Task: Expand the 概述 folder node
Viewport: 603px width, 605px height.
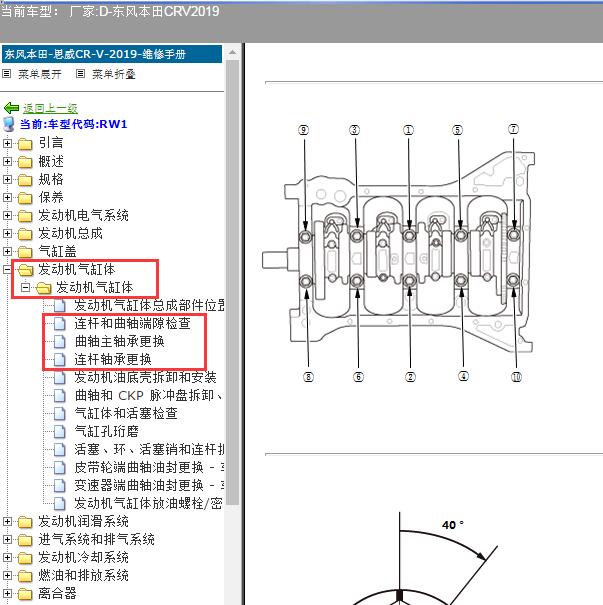Action: (7, 161)
